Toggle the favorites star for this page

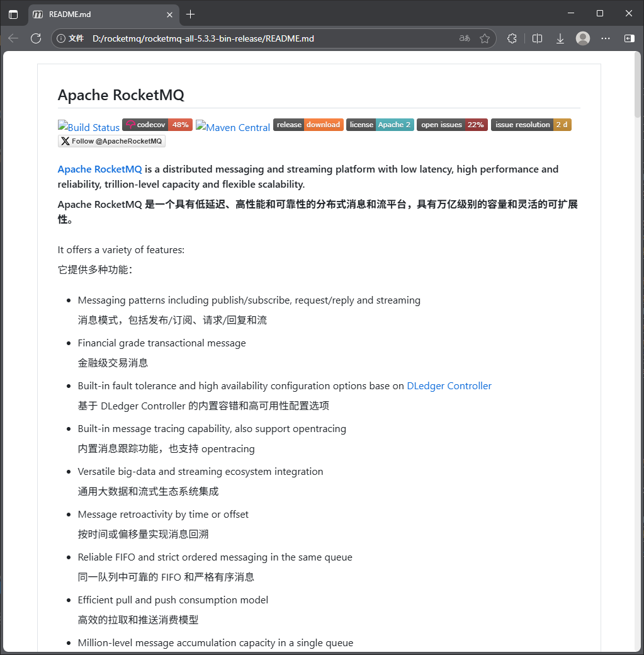[x=485, y=38]
